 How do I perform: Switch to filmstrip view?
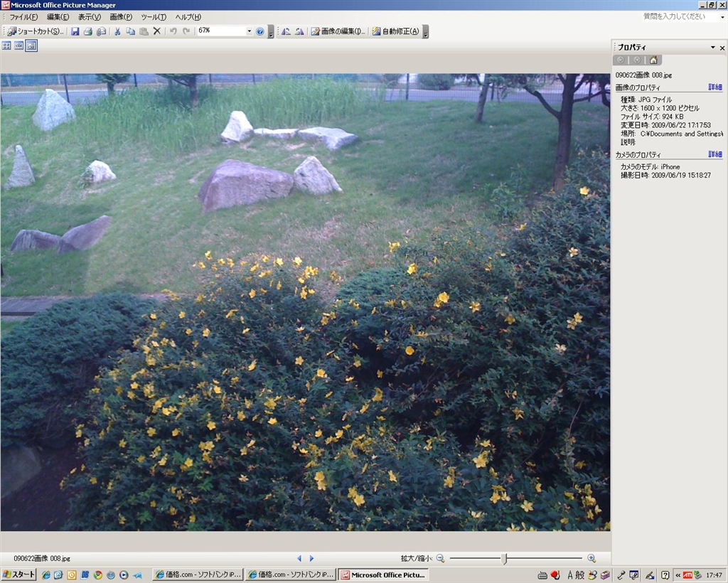coord(19,46)
